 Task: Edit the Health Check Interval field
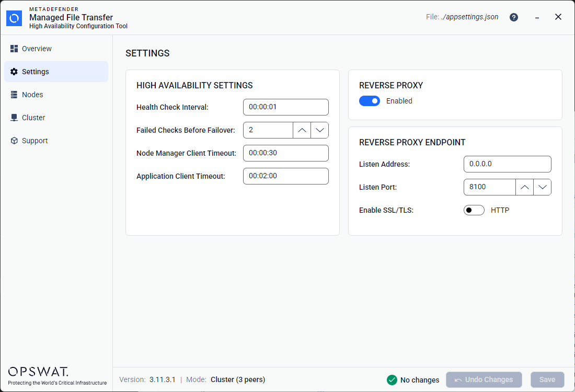point(285,107)
